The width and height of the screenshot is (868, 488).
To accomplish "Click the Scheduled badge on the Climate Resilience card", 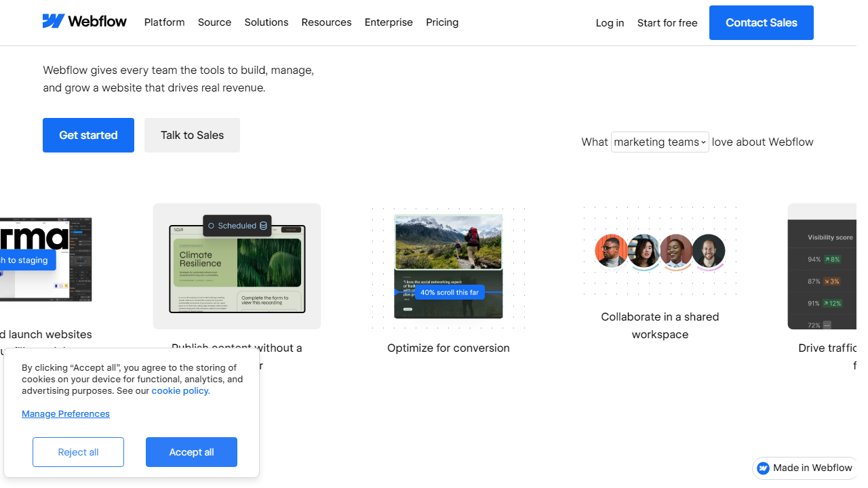I will pos(237,226).
